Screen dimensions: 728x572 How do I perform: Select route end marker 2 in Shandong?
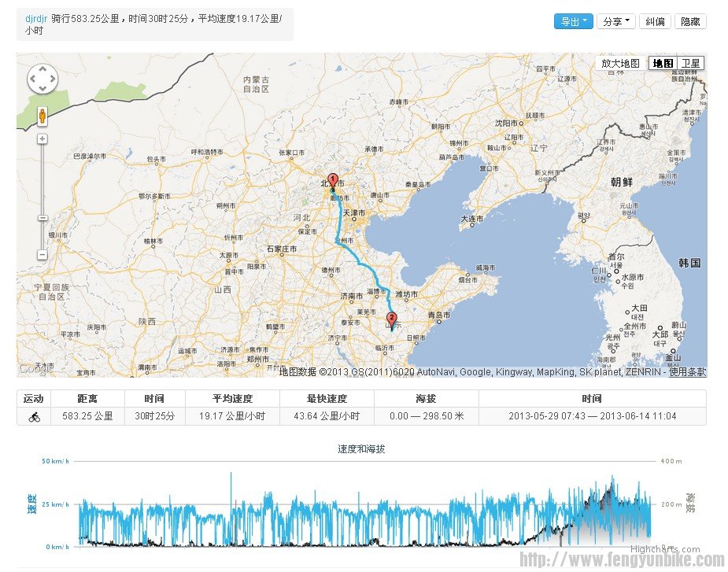pyautogui.click(x=393, y=317)
